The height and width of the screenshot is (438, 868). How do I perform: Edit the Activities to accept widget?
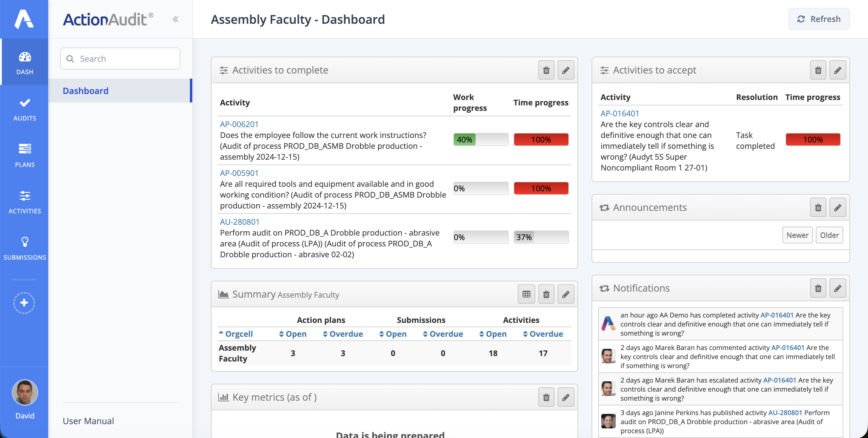pyautogui.click(x=837, y=70)
